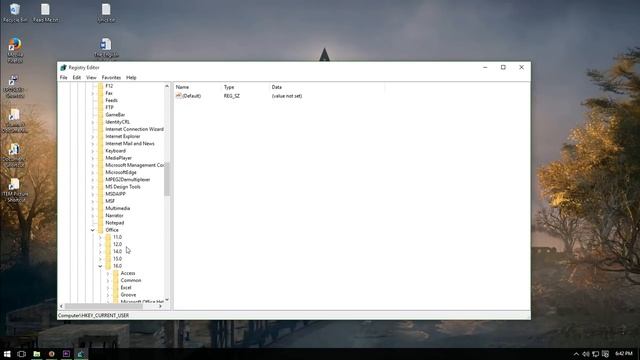Expand the Access key under 16.0
640x360 pixels.
108,273
